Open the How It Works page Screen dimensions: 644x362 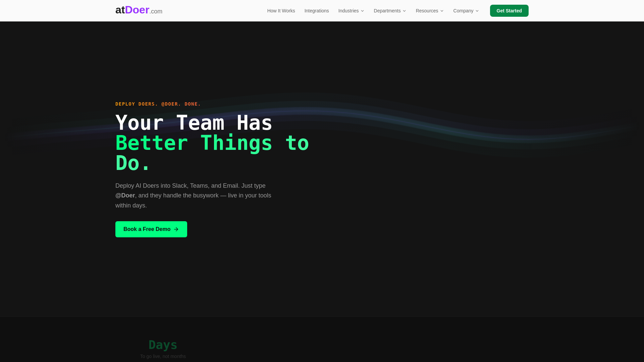point(281,11)
